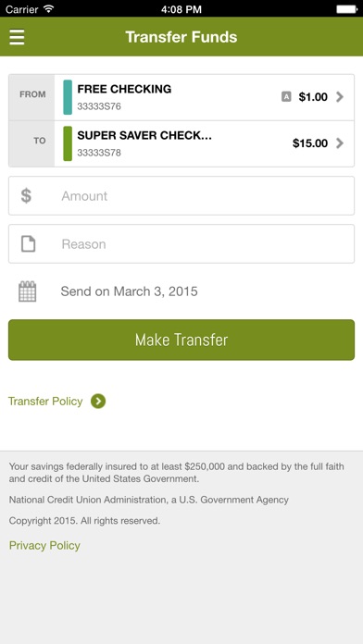Tap the green Super Saver color bar
The width and height of the screenshot is (363, 644).
coord(68,143)
